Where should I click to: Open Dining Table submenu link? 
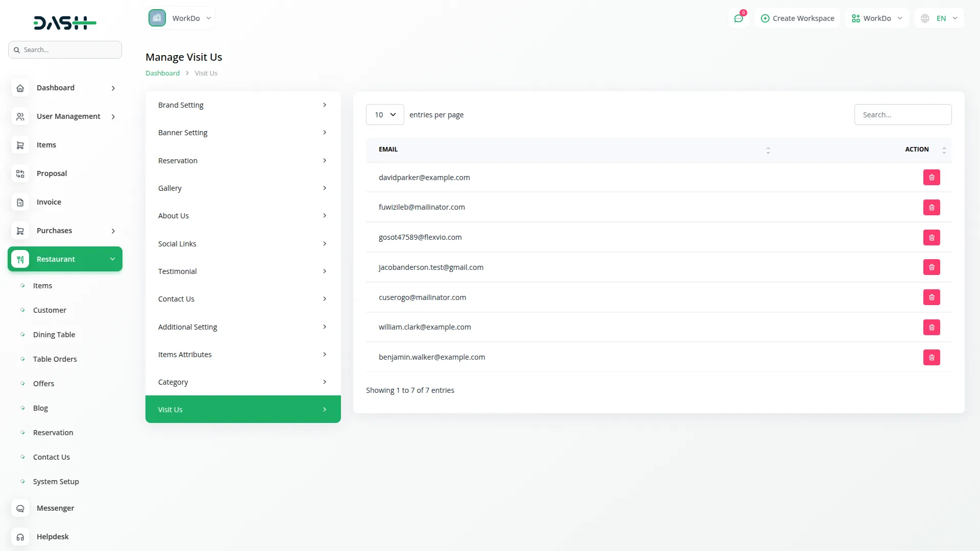pos(54,335)
